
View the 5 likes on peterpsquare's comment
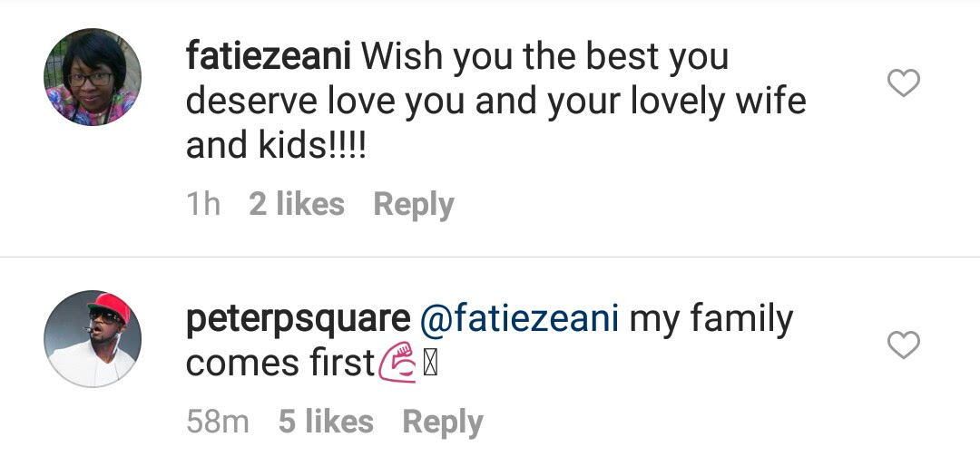(x=326, y=421)
